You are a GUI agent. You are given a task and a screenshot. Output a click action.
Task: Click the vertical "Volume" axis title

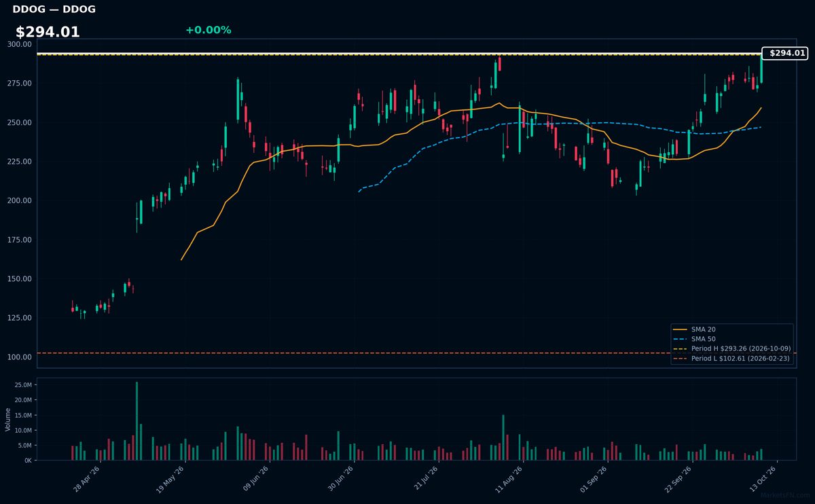click(x=8, y=419)
